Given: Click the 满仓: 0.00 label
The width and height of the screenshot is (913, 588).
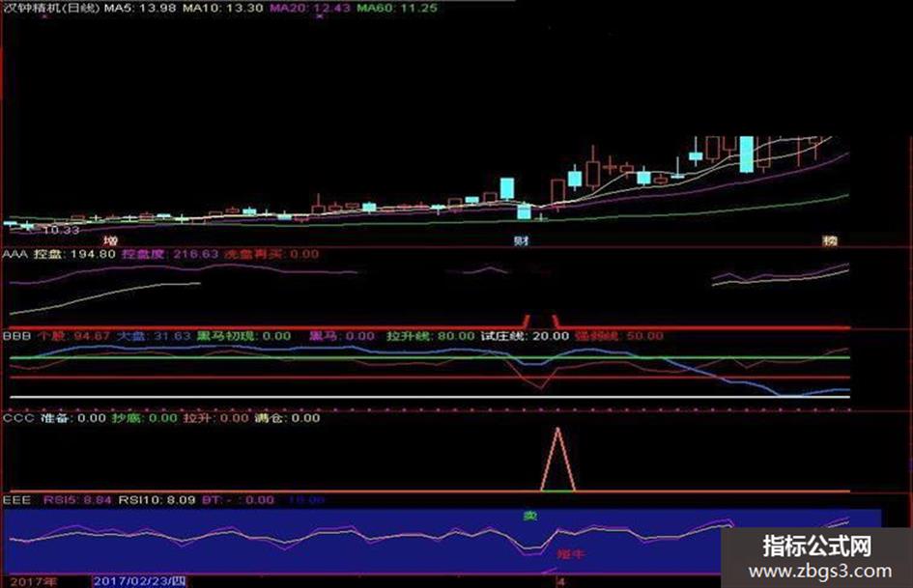Looking at the screenshot, I should coord(287,418).
